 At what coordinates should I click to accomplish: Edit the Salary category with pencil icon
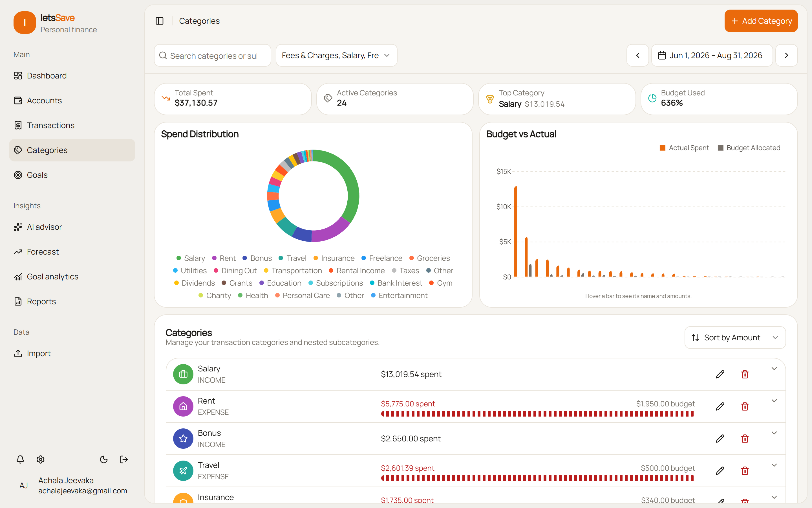click(720, 374)
